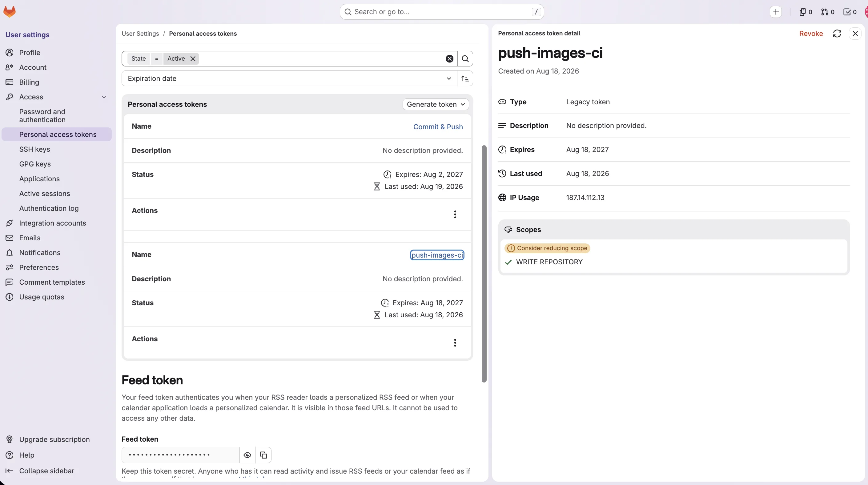
Task: Click the token list vertical scrollbar
Action: tap(484, 264)
